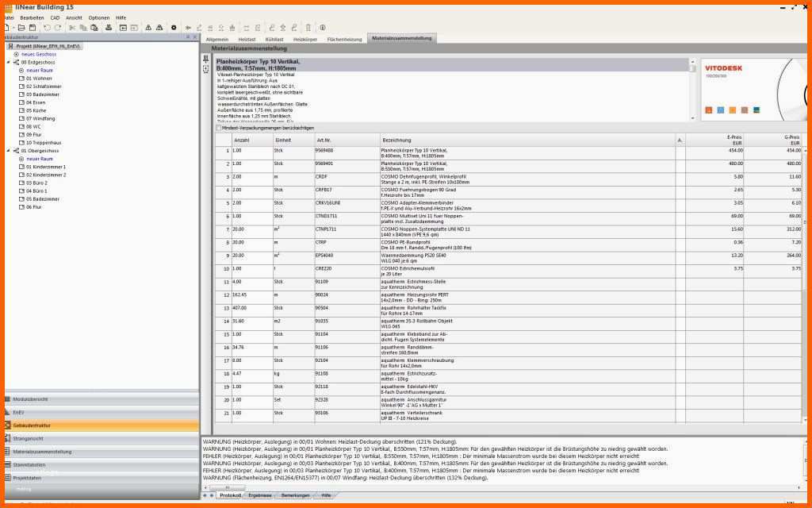Click the Redo toolbar icon
This screenshot has width=812, height=508.
pos(58,28)
